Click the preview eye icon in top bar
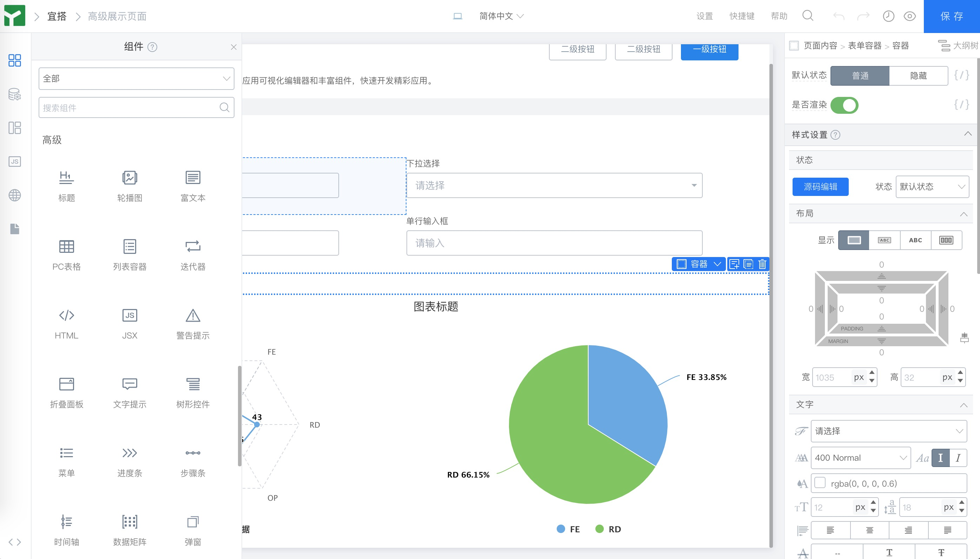 coord(909,16)
